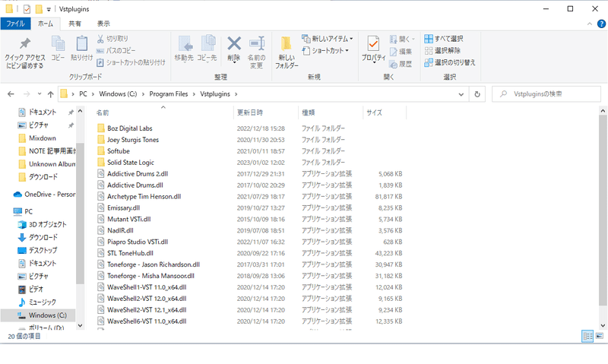Click the title bar Properties checkmark icon
This screenshot has width=608, height=364.
pos(27,8)
